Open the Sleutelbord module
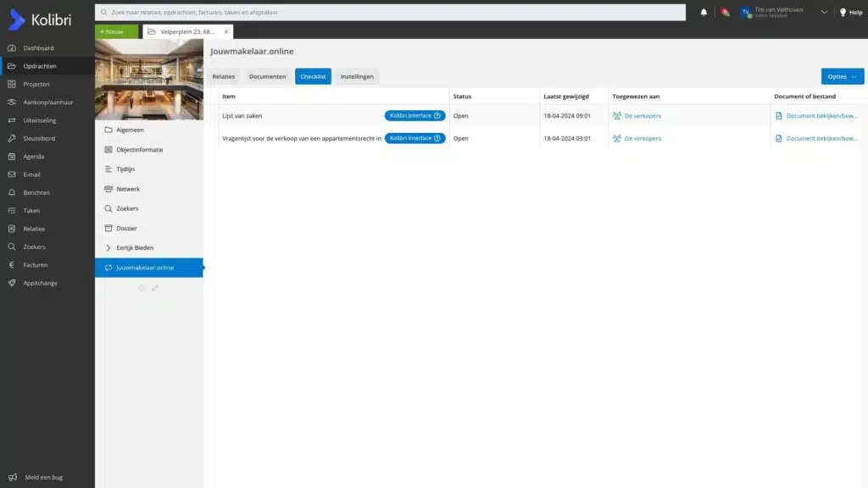 pos(41,138)
